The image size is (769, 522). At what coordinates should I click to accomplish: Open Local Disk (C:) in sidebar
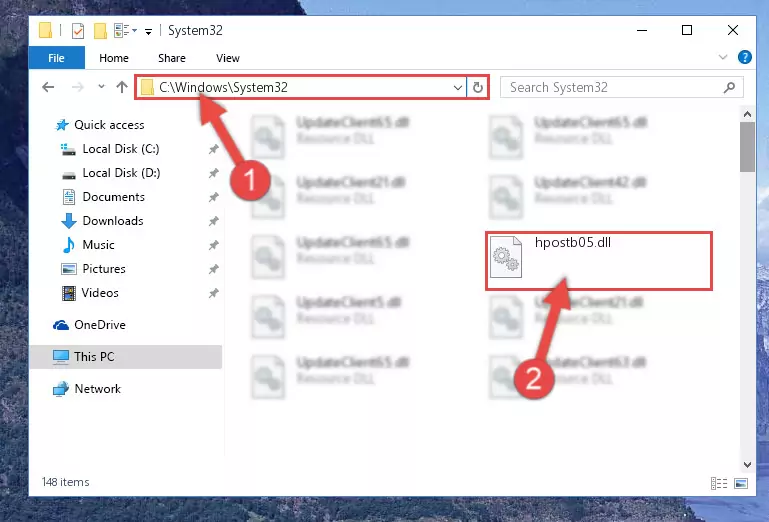[121, 149]
